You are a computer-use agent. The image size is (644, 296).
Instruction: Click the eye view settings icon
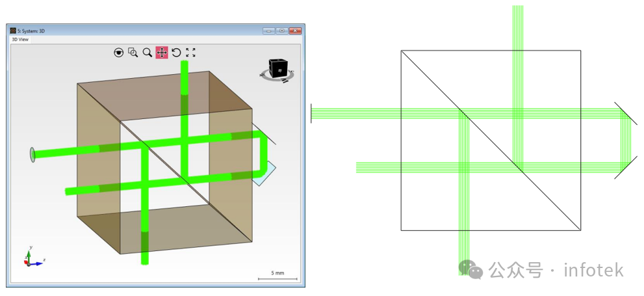[x=119, y=53]
